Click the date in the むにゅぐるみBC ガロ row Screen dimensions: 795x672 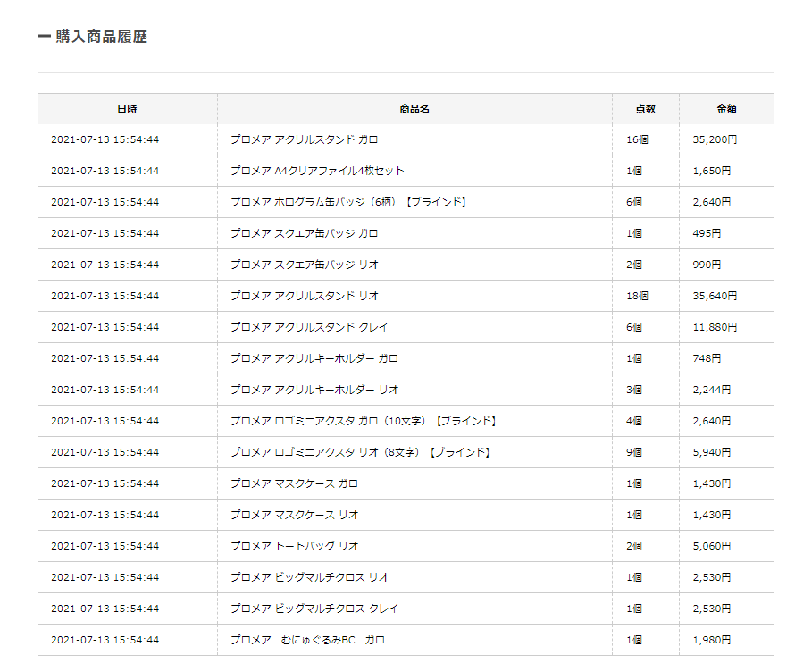[x=105, y=640]
